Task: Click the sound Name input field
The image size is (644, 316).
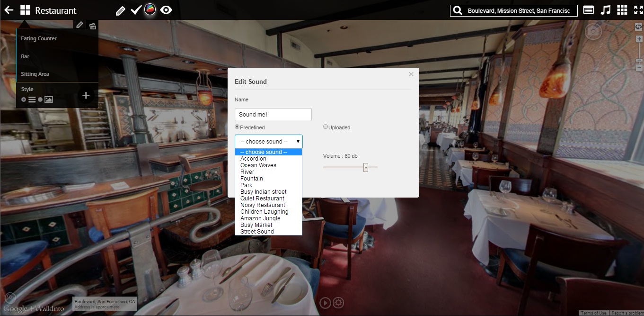Action: [273, 114]
